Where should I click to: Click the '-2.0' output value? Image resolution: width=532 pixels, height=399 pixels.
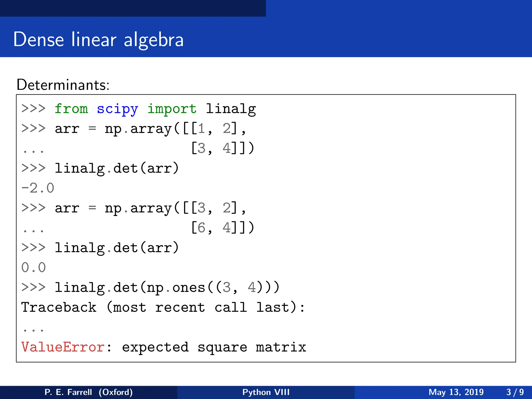click(38, 188)
